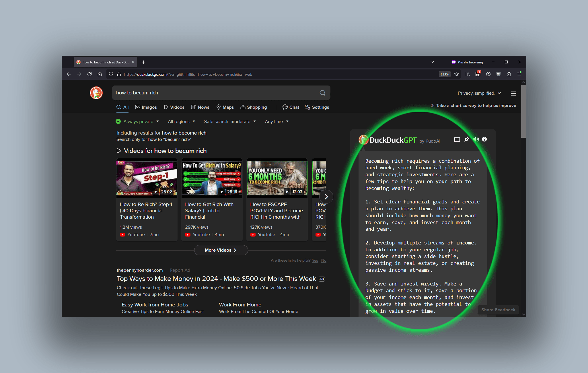Play the How to Get Rich With Salary video

pos(212,178)
